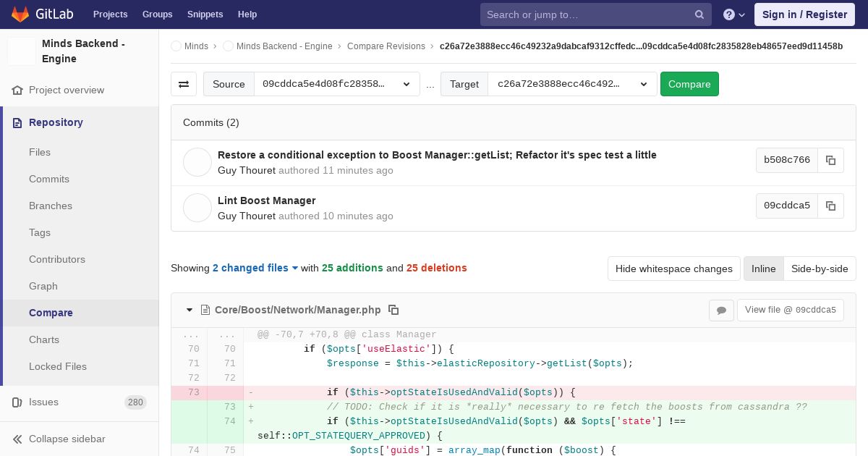
Task: Click the Minds Backend project avatar
Action: pos(22,51)
